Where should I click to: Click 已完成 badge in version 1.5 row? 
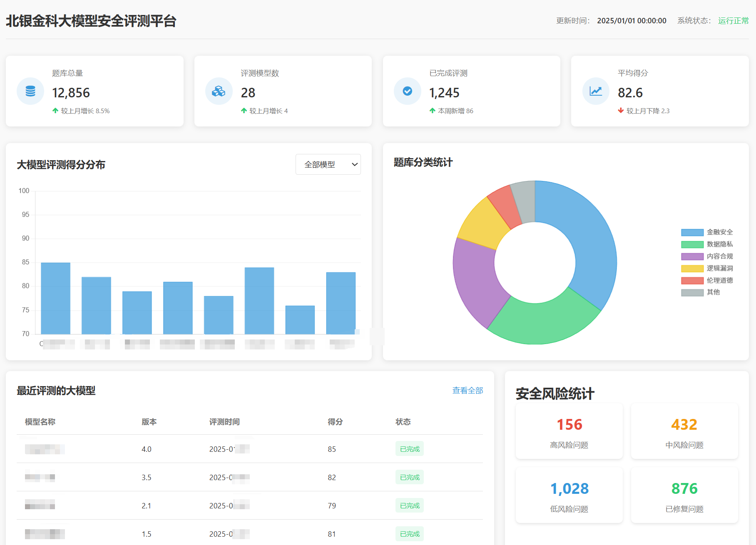tap(410, 534)
